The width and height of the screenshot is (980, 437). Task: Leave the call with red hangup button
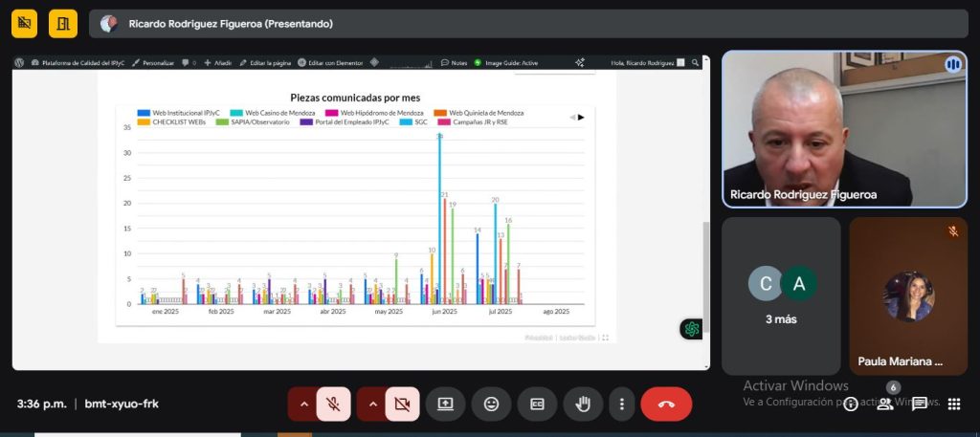pos(666,404)
